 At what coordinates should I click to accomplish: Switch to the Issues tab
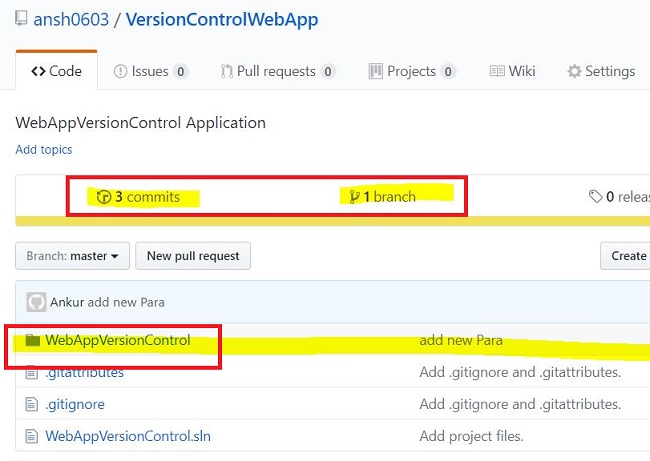pos(151,71)
